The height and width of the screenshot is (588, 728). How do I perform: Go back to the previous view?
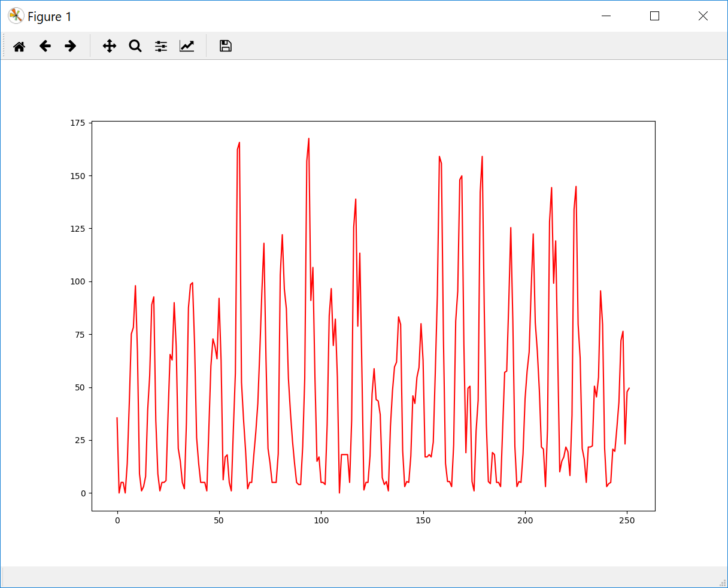[45, 46]
